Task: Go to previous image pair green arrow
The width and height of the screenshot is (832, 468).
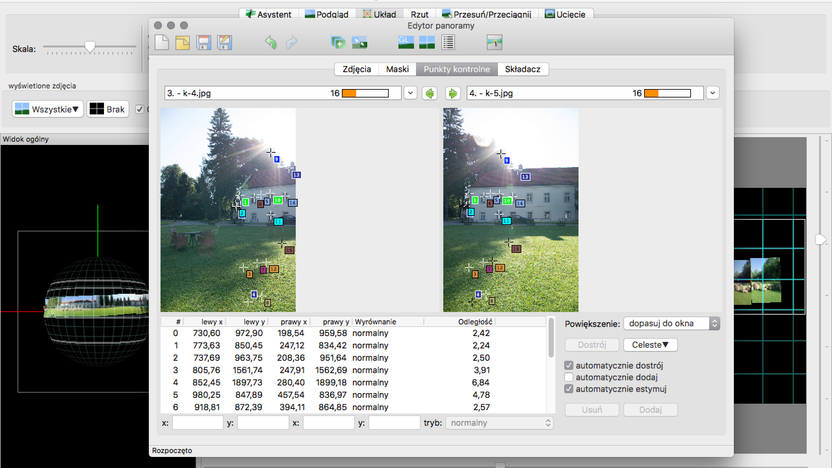Action: click(x=430, y=93)
